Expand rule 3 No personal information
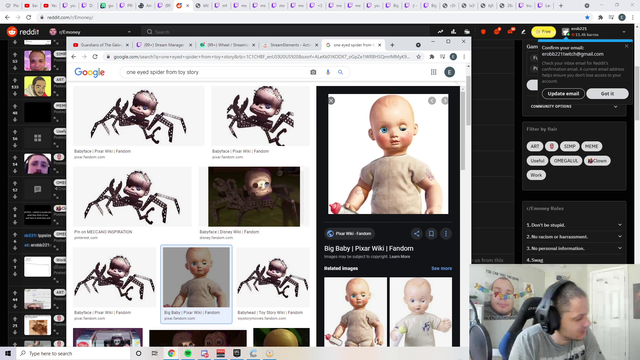Screen dimensions: 640x360 (574, 248)
